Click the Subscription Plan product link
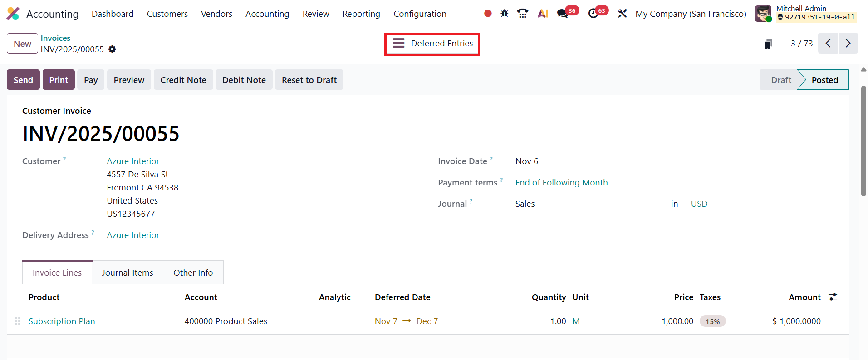 [62, 321]
